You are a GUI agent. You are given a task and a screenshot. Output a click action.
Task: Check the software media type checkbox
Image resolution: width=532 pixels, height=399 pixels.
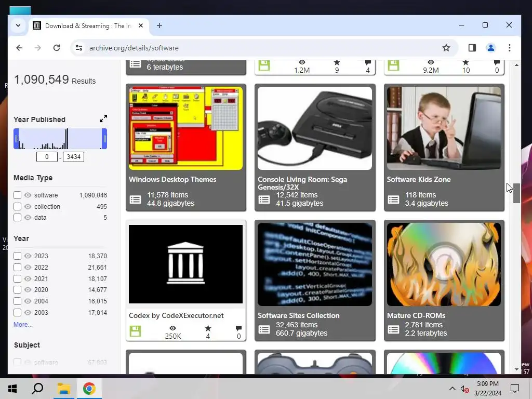pos(17,195)
